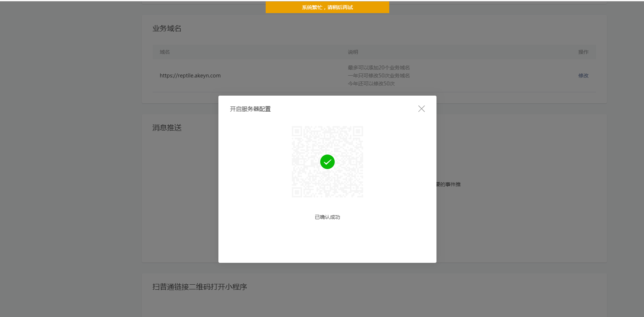The width and height of the screenshot is (644, 317).
Task: Click the 已确认成功 status text
Action: coord(327,217)
